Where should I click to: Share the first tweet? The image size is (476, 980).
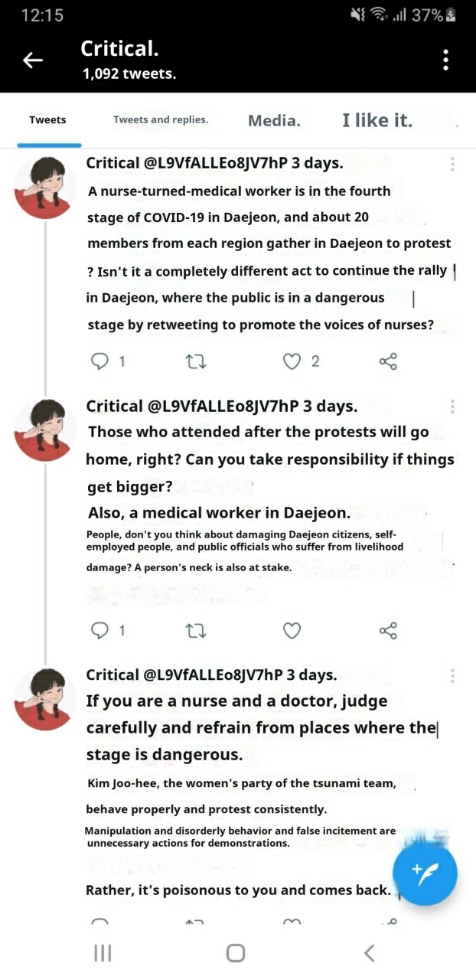click(388, 361)
